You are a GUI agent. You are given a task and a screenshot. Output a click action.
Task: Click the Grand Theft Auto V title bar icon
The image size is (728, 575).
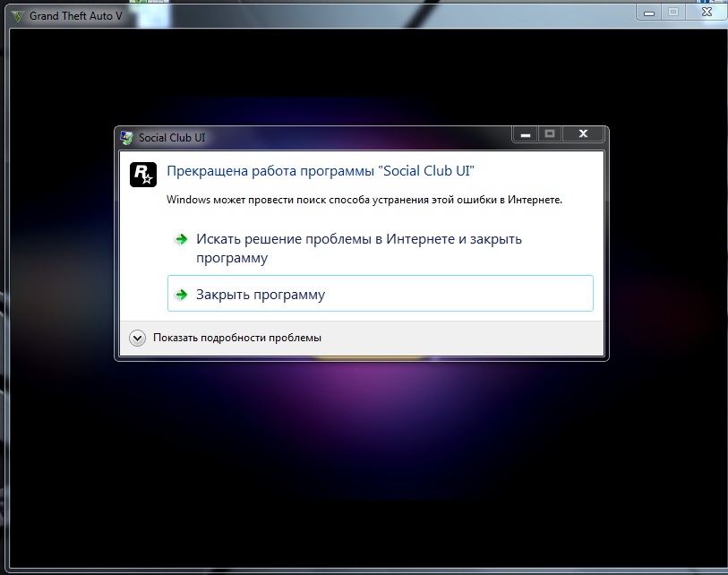[x=17, y=17]
